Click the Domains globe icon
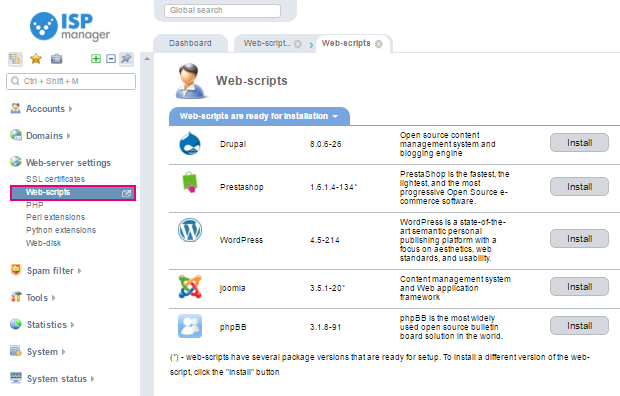Viewport: 620px width, 396px height. pos(16,135)
